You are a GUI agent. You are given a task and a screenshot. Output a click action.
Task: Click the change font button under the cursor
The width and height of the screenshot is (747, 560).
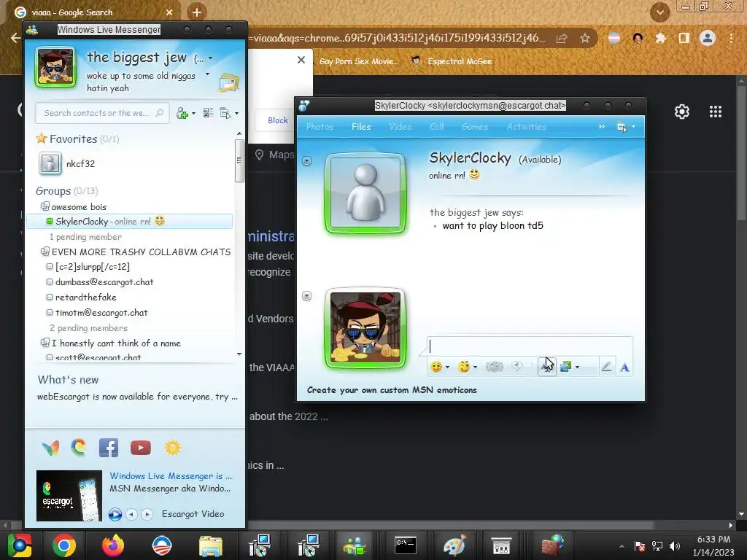546,367
